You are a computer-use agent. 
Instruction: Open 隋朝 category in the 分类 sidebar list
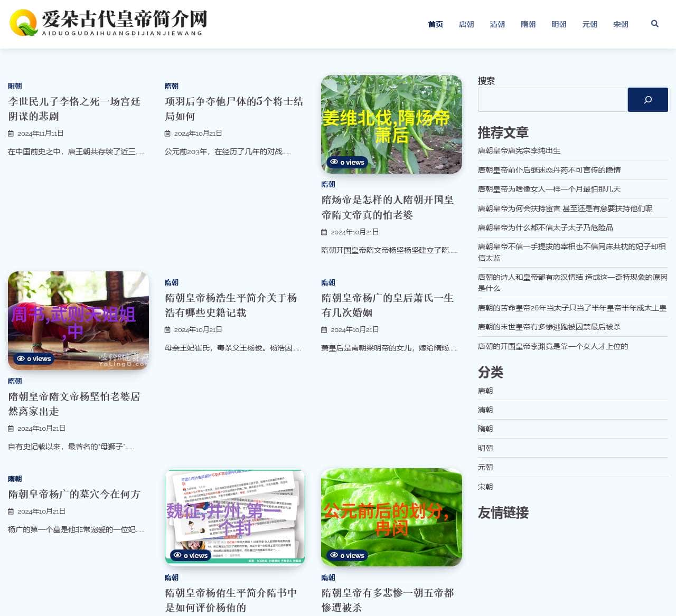pyautogui.click(x=485, y=429)
